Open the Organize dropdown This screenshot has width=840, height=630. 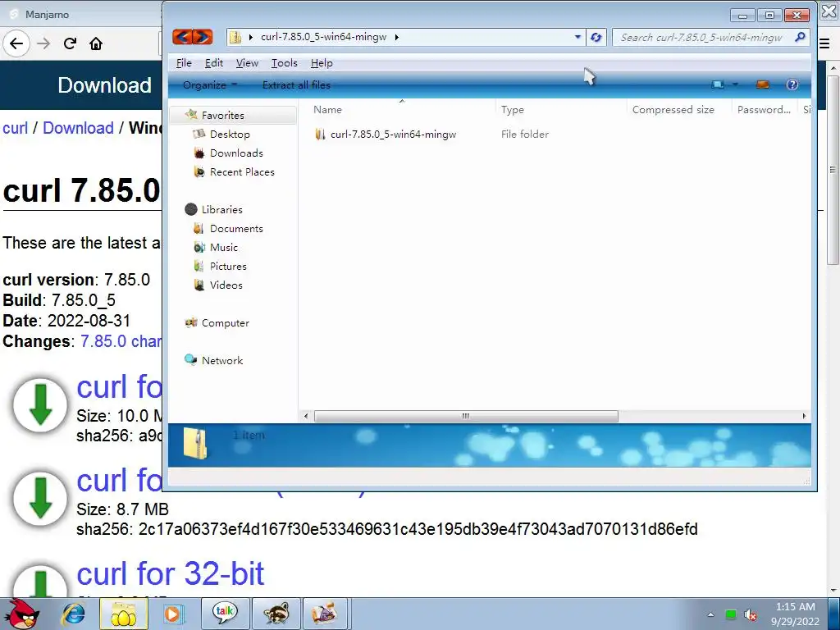210,84
